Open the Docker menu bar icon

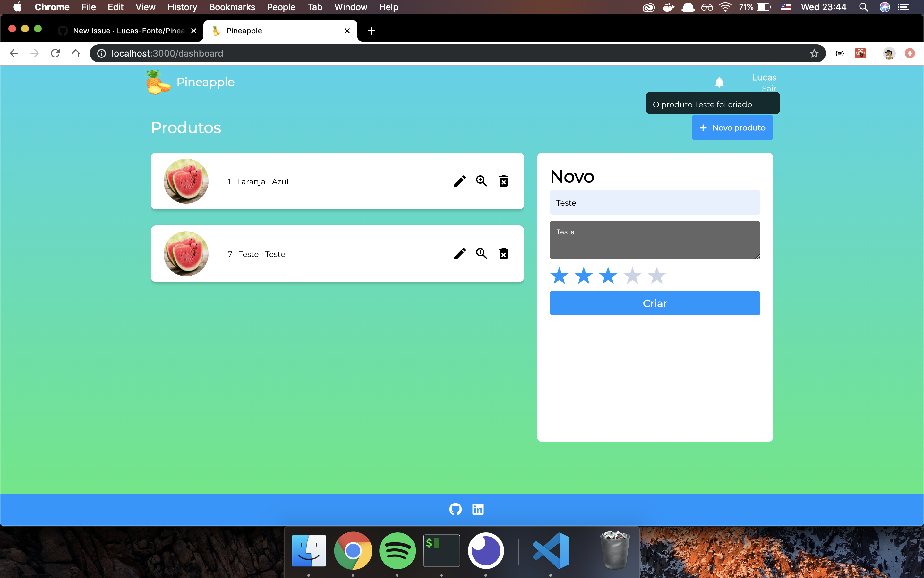tap(669, 7)
